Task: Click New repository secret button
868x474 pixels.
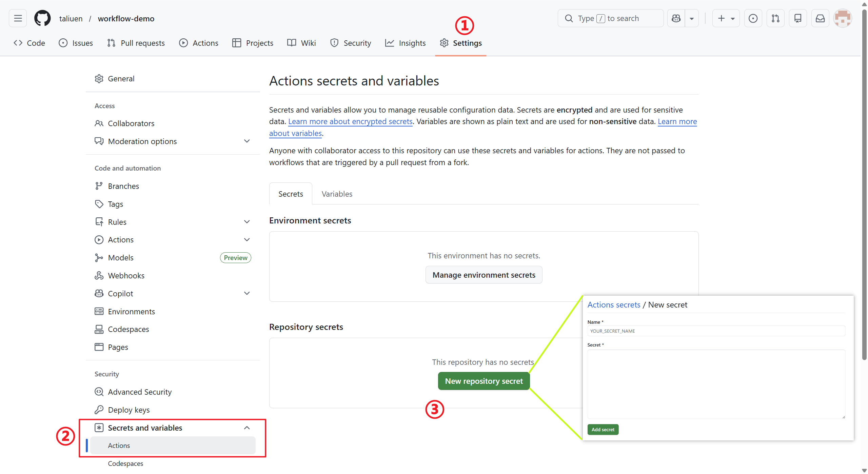Action: coord(484,381)
